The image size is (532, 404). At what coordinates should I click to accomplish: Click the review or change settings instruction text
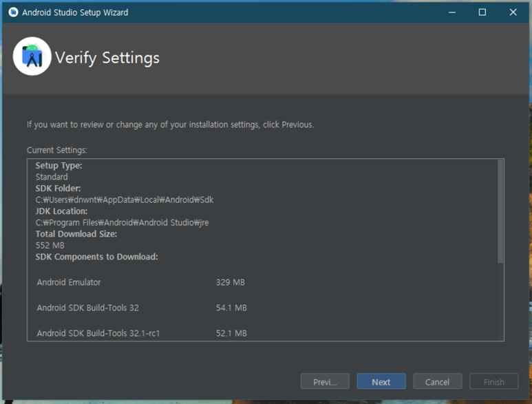point(170,125)
